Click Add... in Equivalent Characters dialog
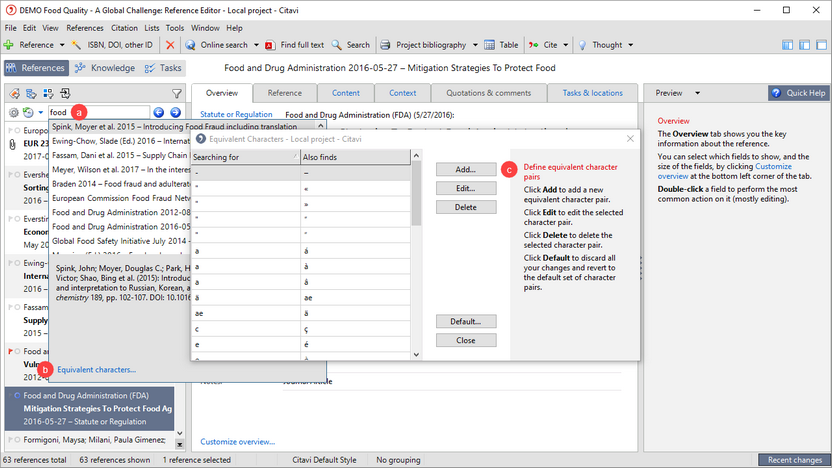Image resolution: width=832 pixels, height=468 pixels. (466, 169)
